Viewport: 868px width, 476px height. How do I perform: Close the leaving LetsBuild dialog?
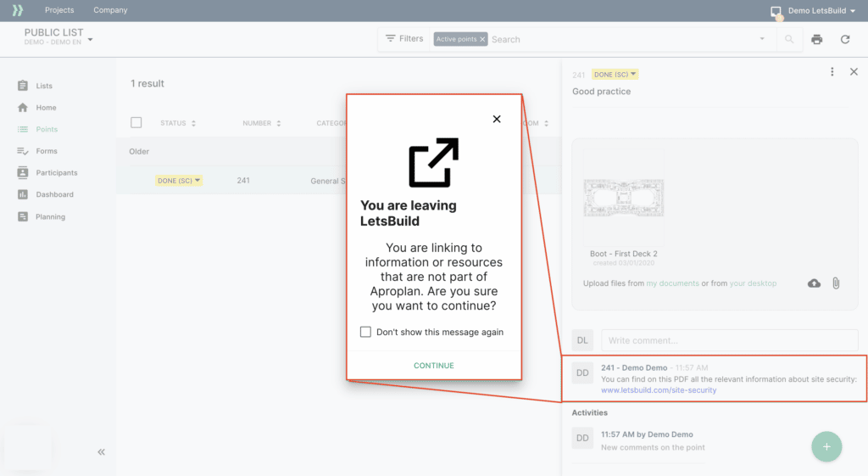point(497,119)
